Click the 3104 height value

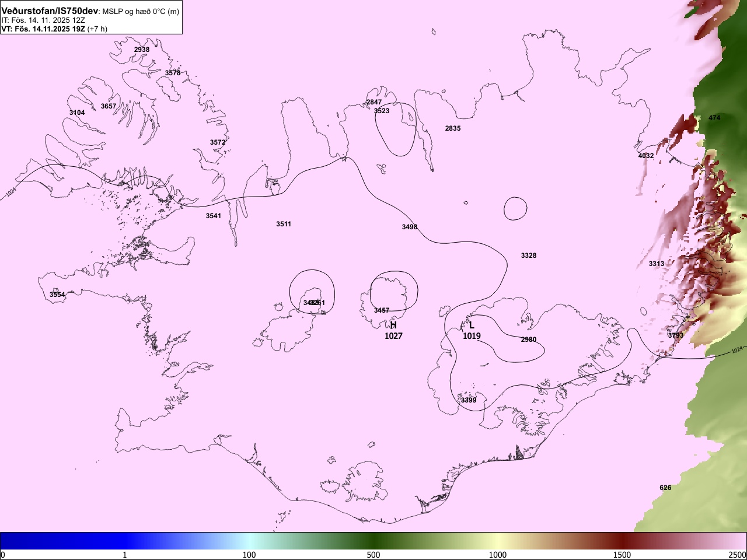(x=77, y=113)
